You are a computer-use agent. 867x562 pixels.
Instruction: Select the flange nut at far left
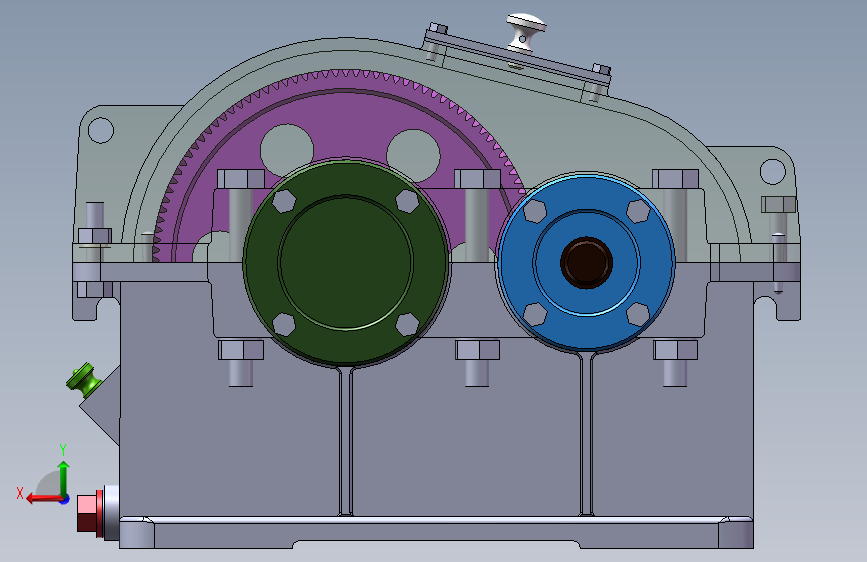click(95, 236)
